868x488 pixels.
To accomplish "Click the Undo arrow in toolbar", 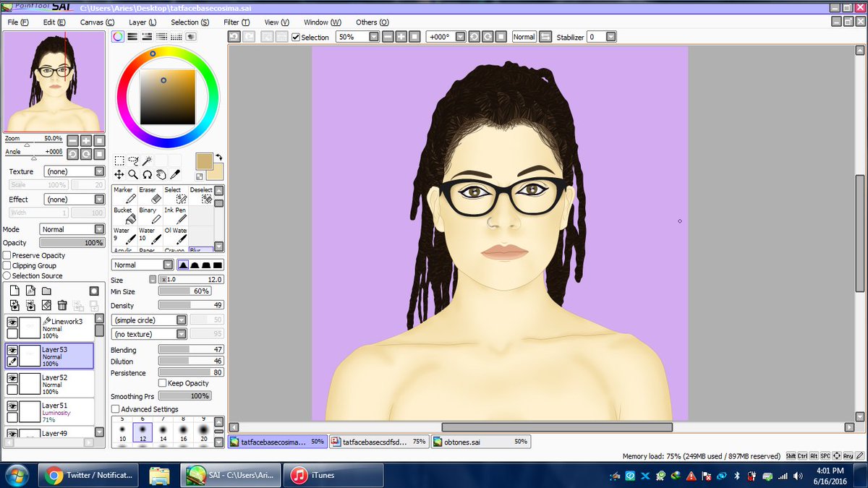I will [x=234, y=36].
